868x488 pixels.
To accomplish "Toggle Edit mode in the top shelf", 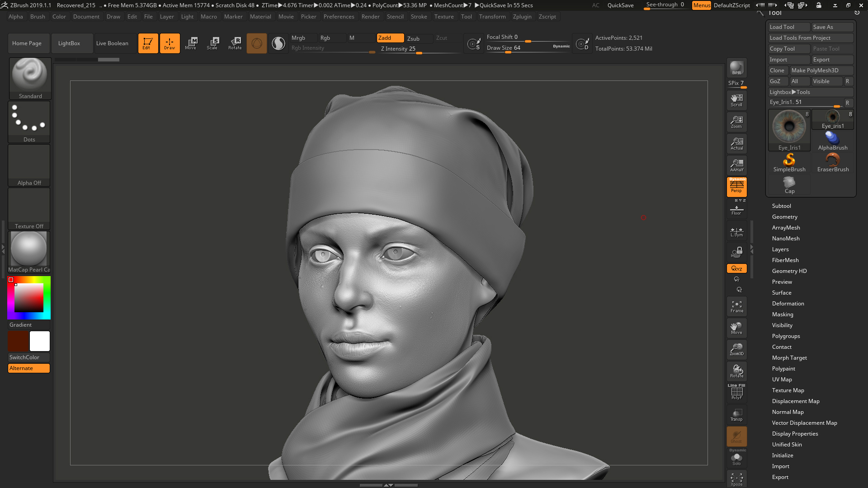I will click(148, 43).
